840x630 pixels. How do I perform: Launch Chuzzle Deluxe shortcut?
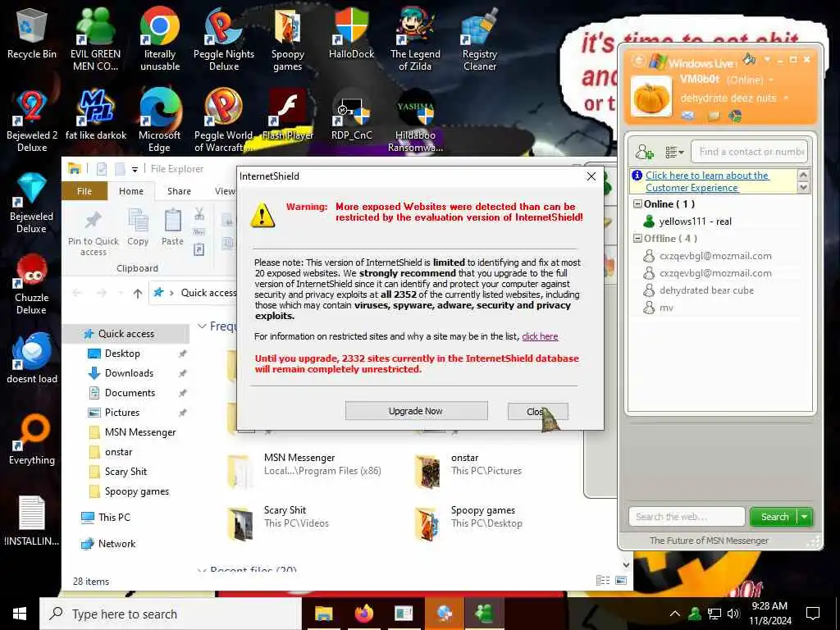tap(32, 284)
